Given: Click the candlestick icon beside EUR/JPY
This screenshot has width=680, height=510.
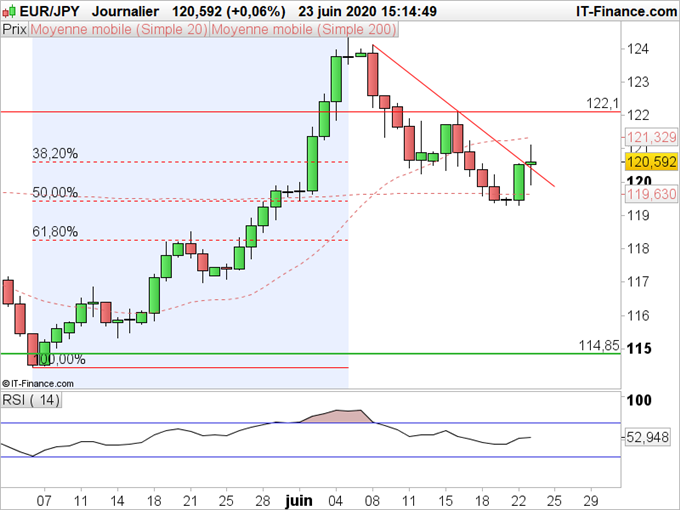Looking at the screenshot, I should [x=9, y=11].
